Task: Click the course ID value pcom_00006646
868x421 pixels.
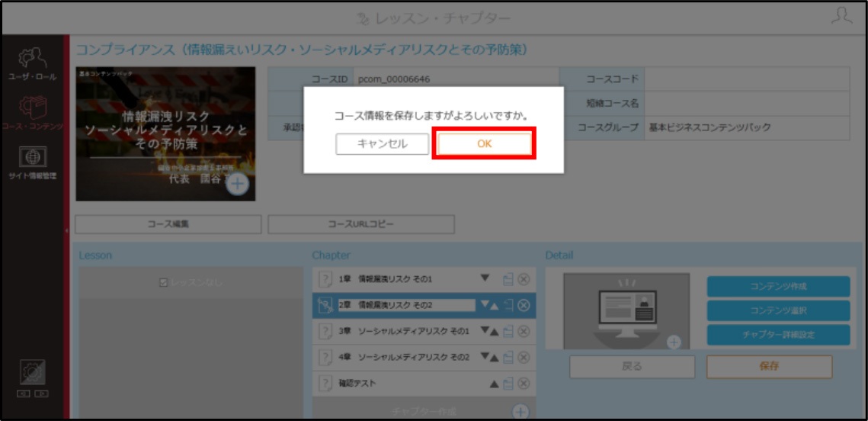Action: 394,79
